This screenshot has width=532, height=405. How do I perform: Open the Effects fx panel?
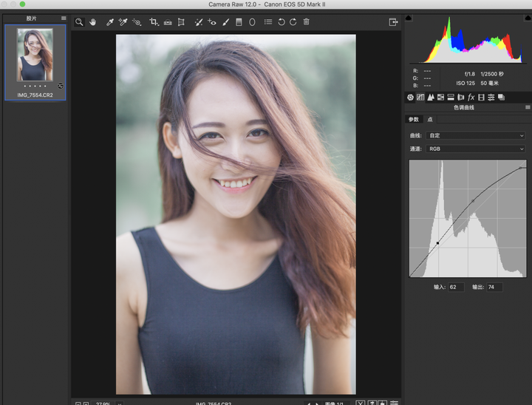(x=471, y=98)
